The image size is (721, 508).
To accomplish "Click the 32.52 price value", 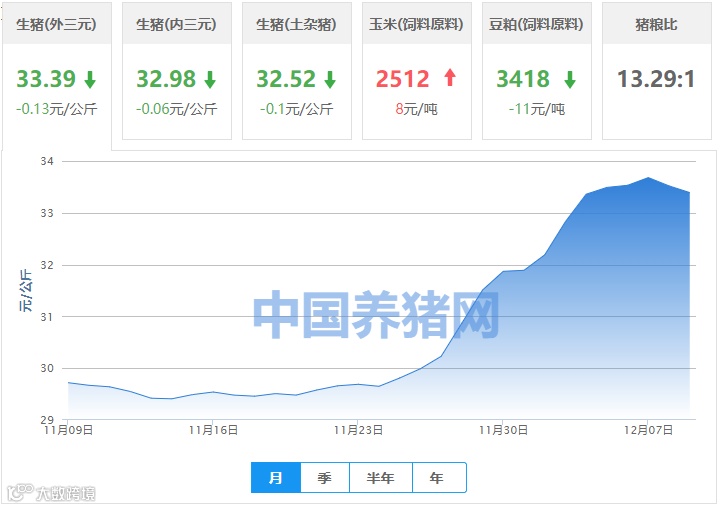I will coord(286,79).
